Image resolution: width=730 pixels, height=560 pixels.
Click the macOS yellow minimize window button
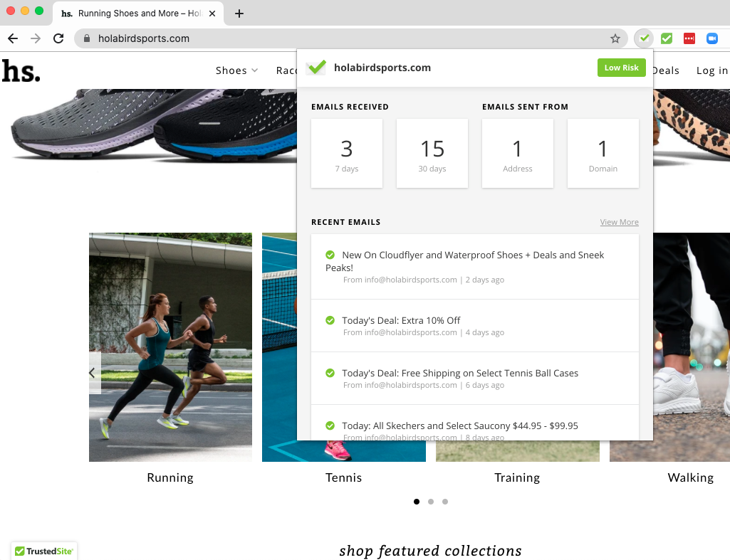25,11
